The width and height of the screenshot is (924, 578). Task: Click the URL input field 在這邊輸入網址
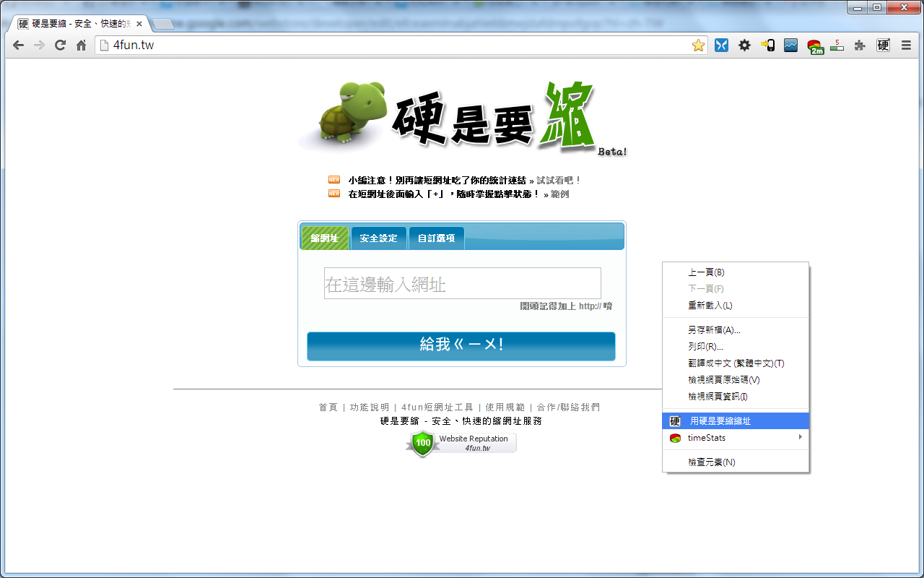462,283
